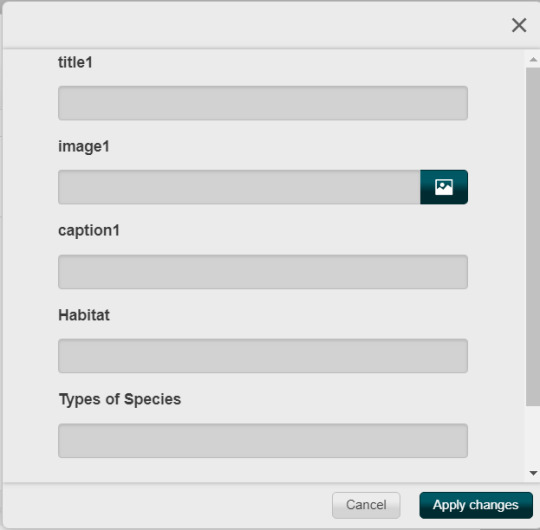This screenshot has height=530, width=540.
Task: Apply changes to the form
Action: [476, 505]
